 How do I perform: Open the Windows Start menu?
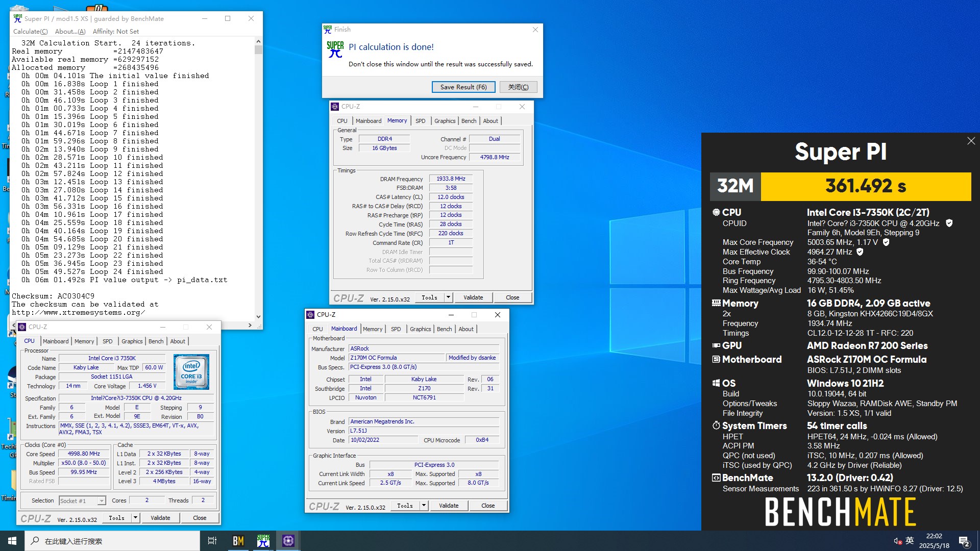(x=12, y=541)
